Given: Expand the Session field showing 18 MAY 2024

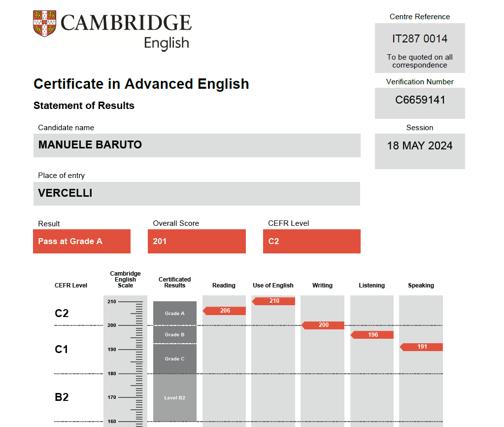Looking at the screenshot, I should tap(419, 146).
